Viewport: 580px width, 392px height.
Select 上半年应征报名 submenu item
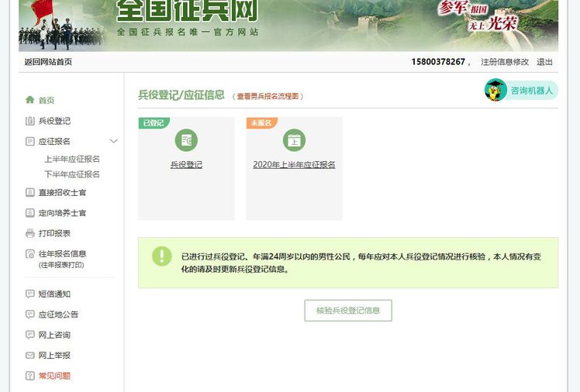(x=72, y=159)
